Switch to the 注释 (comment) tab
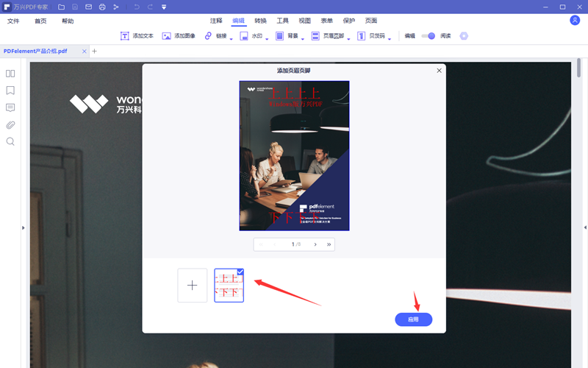The height and width of the screenshot is (368, 588). 216,21
